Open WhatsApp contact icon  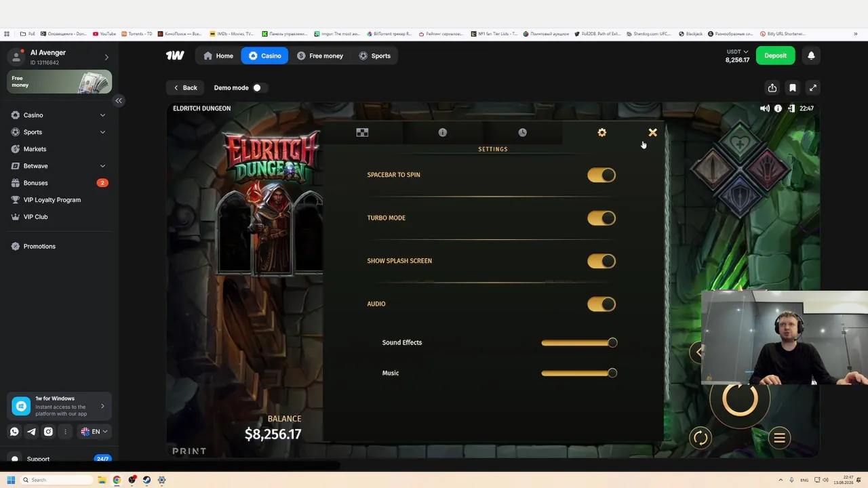(x=14, y=432)
